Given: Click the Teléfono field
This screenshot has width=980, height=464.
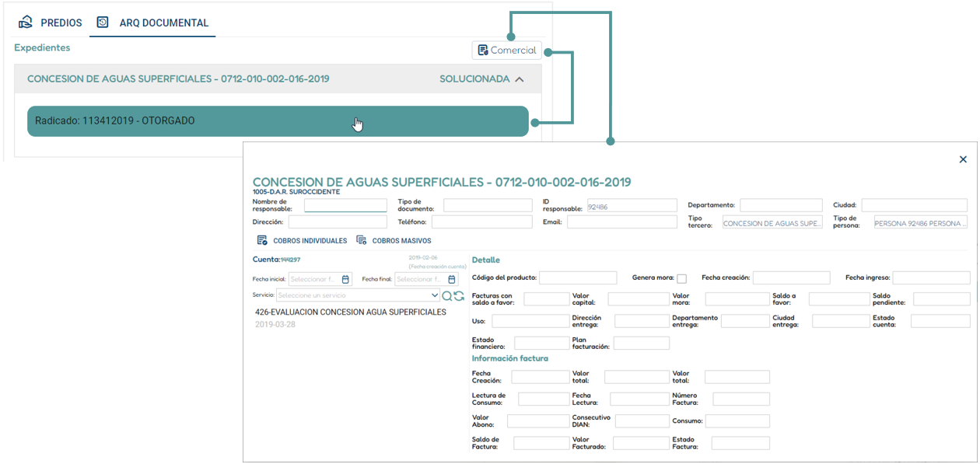Looking at the screenshot, I should (x=482, y=222).
